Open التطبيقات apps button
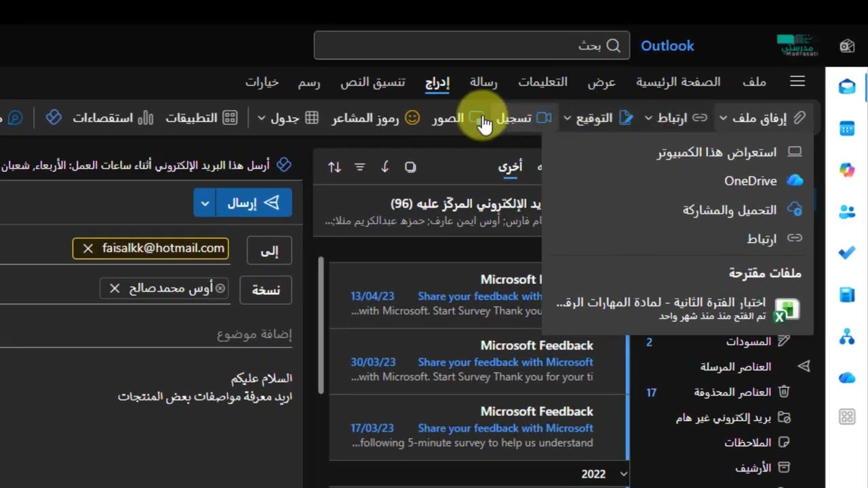The height and width of the screenshot is (488, 868). point(201,118)
